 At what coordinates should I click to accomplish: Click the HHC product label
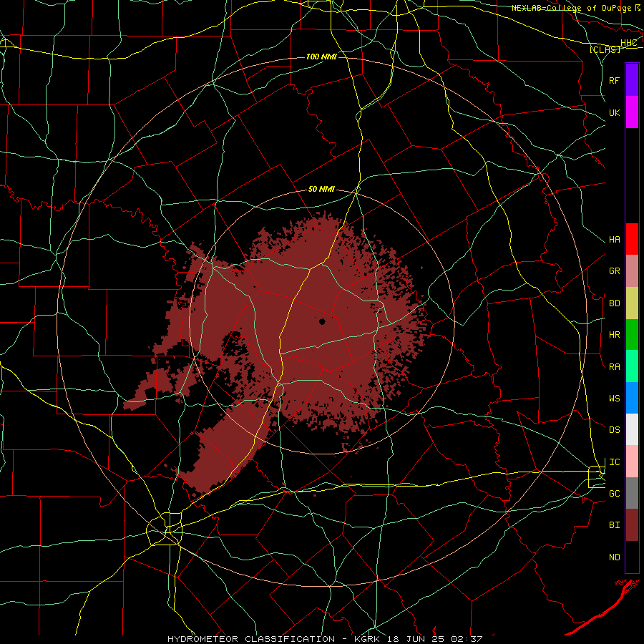coord(628,43)
